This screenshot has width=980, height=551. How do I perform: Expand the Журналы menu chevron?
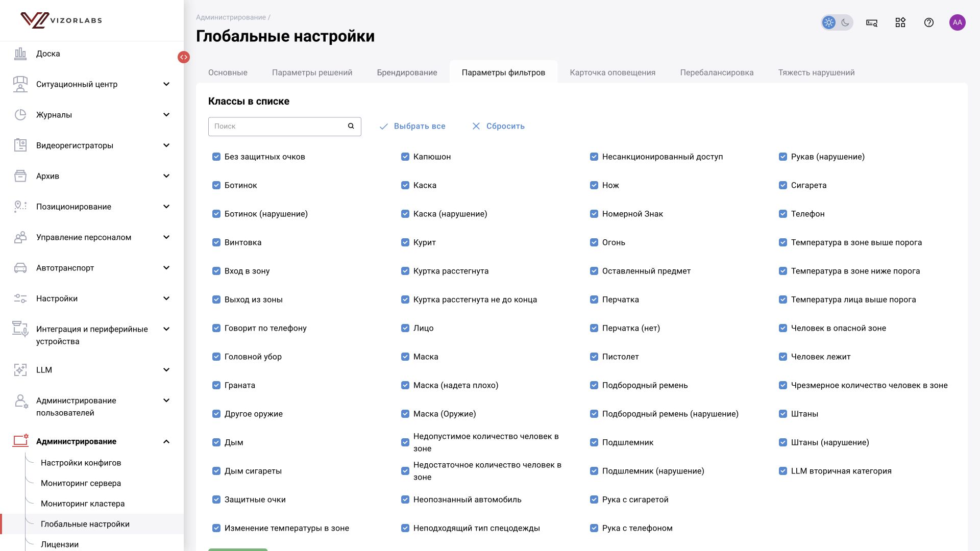166,115
